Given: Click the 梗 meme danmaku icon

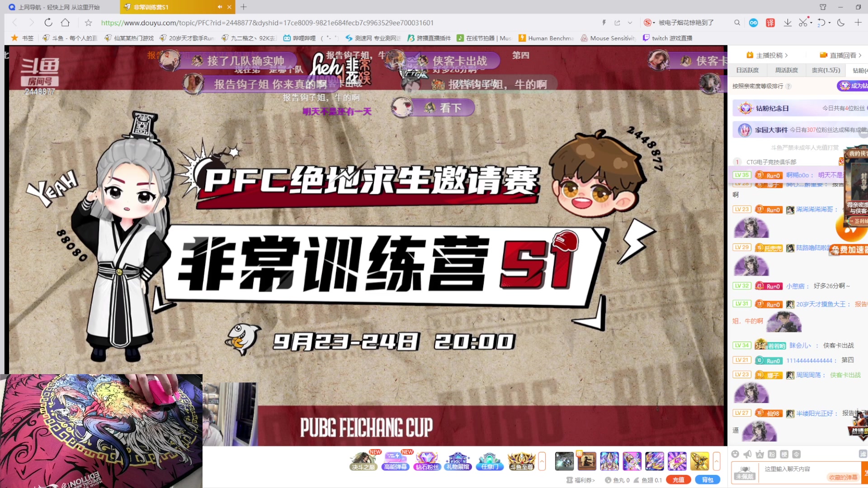Looking at the screenshot, I should tap(785, 455).
